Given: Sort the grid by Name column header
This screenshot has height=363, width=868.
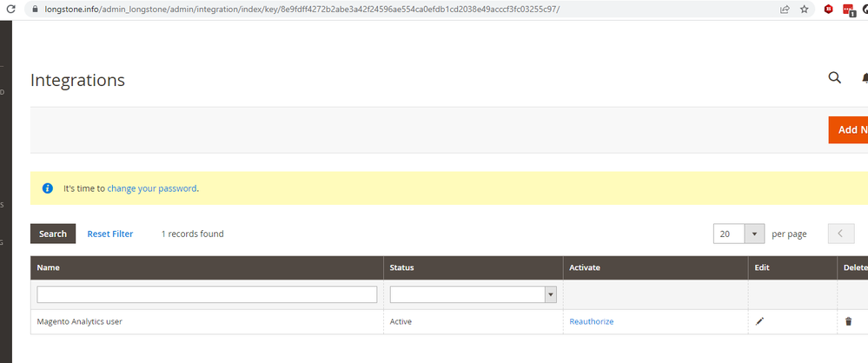Looking at the screenshot, I should coord(49,268).
